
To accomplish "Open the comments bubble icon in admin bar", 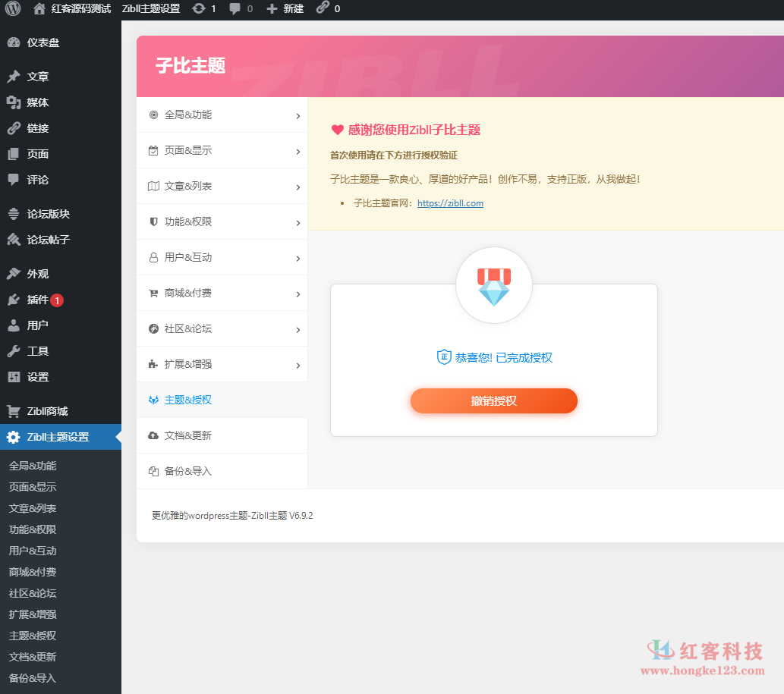I will pyautogui.click(x=235, y=9).
